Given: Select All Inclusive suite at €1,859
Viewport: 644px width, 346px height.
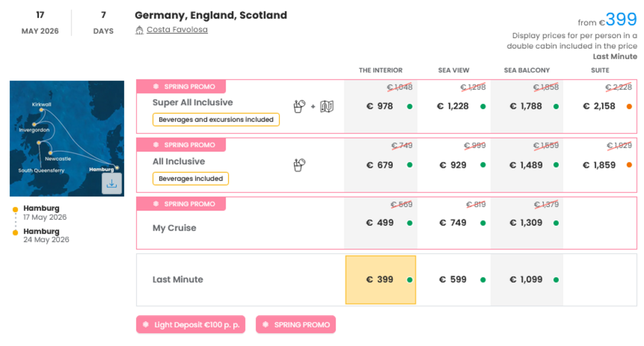Looking at the screenshot, I should click(599, 165).
